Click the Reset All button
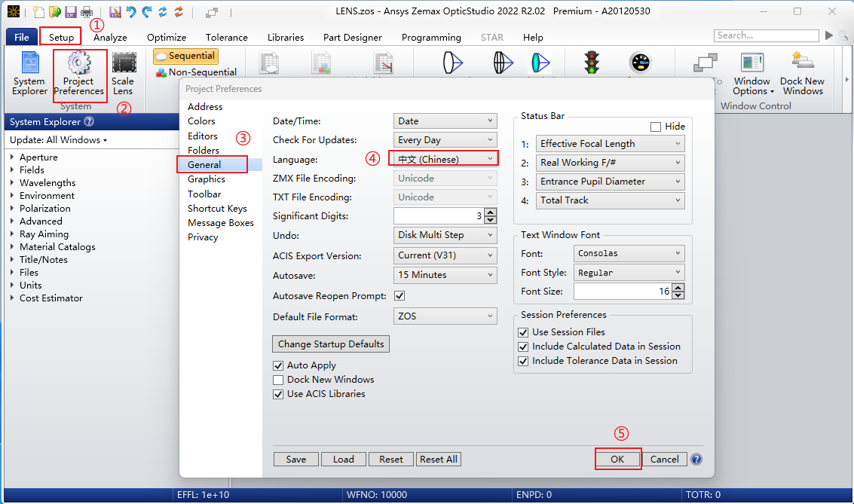 point(439,460)
